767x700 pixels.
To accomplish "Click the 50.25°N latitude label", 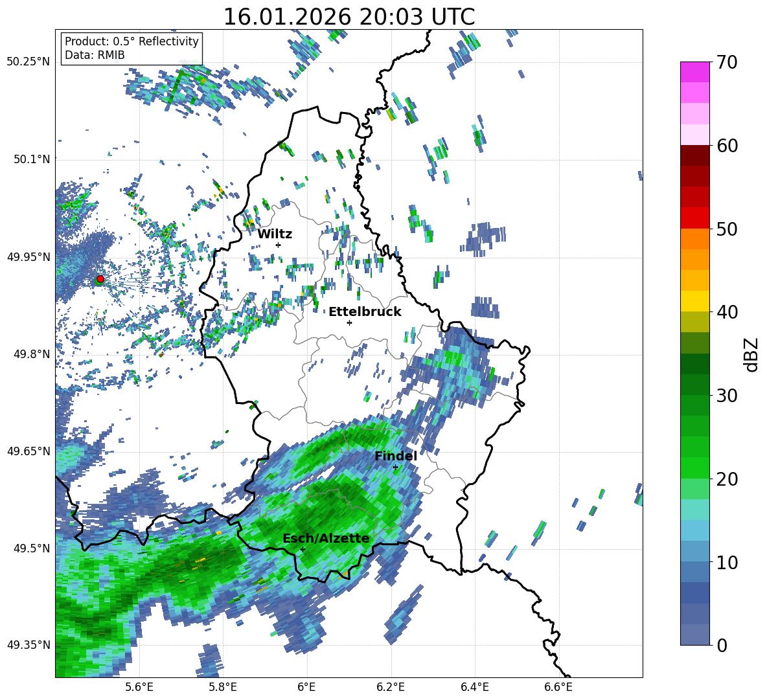I will tap(29, 62).
